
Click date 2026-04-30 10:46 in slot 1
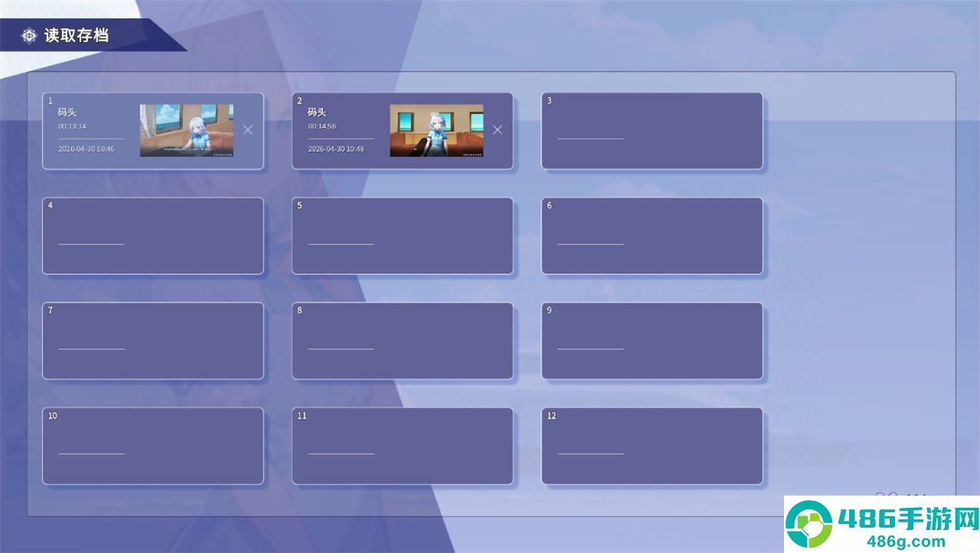tap(87, 149)
